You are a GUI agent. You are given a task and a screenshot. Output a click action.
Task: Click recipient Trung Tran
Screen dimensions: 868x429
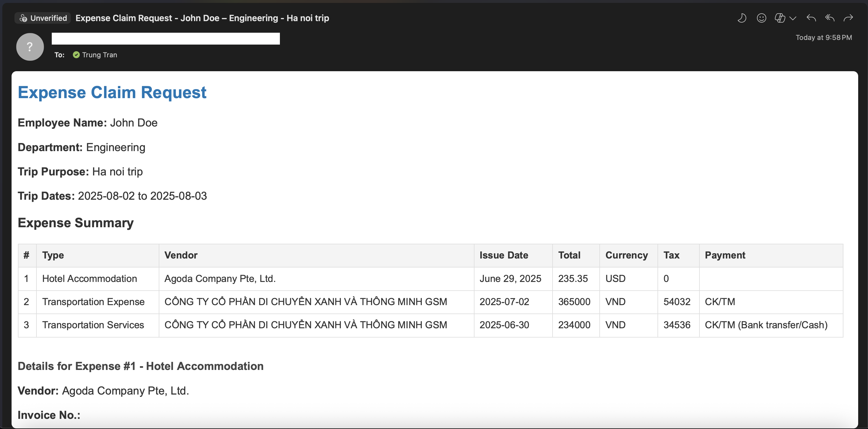pyautogui.click(x=99, y=55)
